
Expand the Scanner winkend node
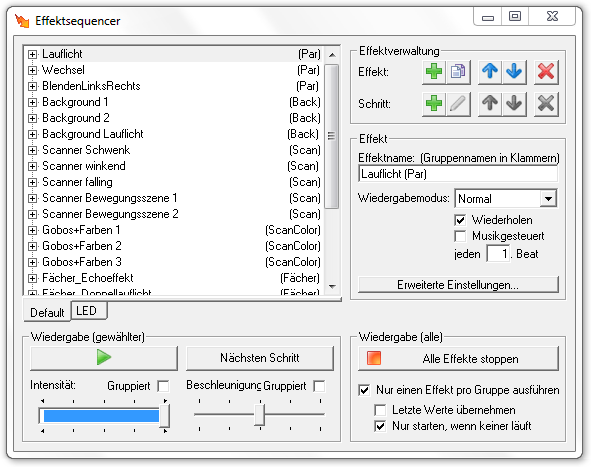[x=33, y=166]
